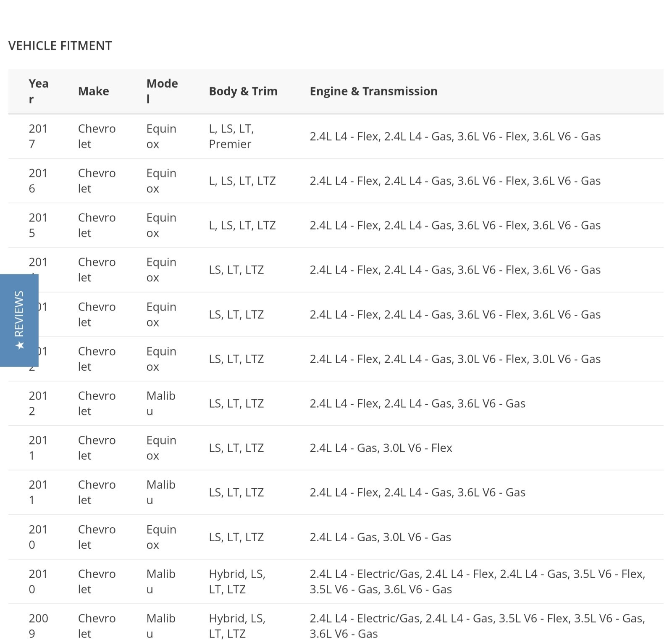Select engine cell ending "3.0L V6 - Flex, 3.0L V6 - Gas"
Image resolution: width=672 pixels, height=640 pixels.
tap(455, 359)
